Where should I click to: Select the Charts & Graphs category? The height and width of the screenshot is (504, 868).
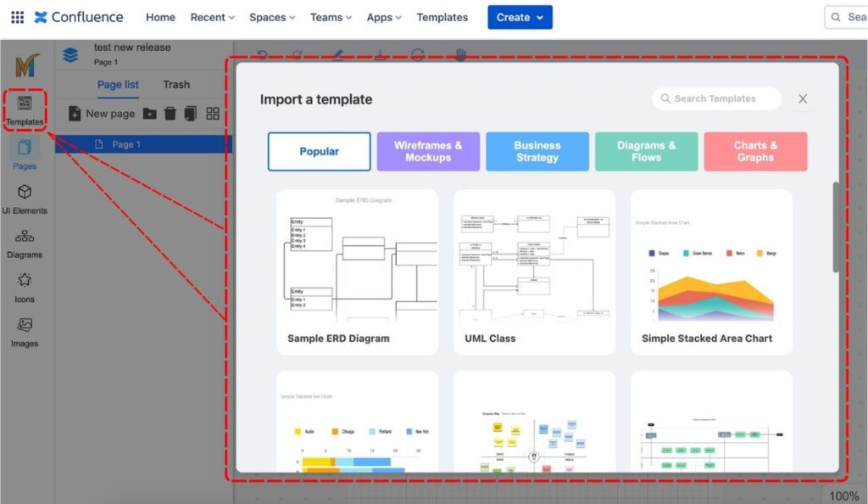click(x=755, y=150)
